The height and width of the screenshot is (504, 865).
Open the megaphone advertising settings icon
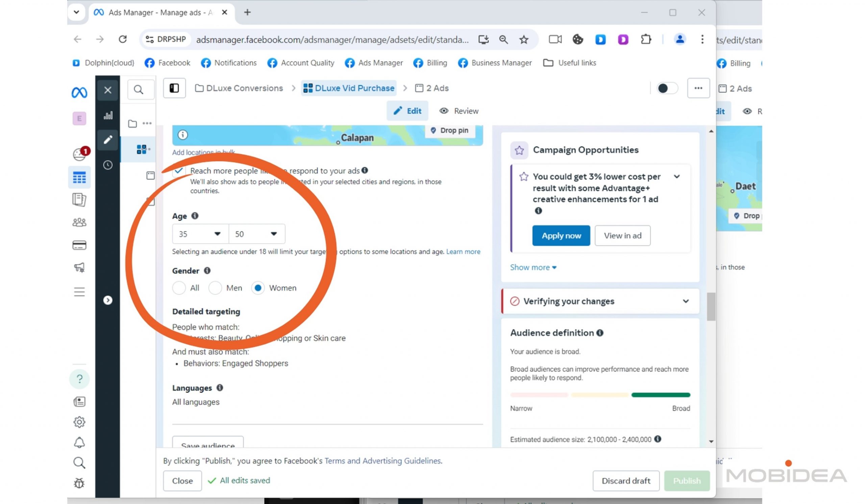pos(79,267)
